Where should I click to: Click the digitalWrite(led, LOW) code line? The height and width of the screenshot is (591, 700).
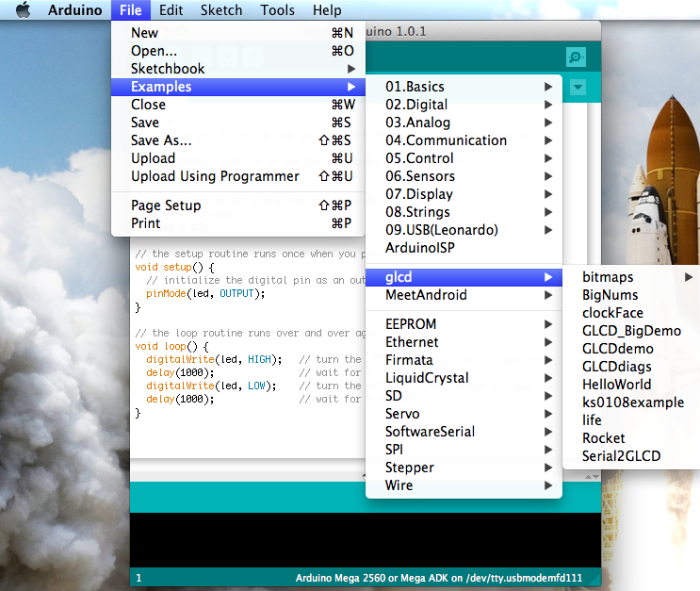211,386
